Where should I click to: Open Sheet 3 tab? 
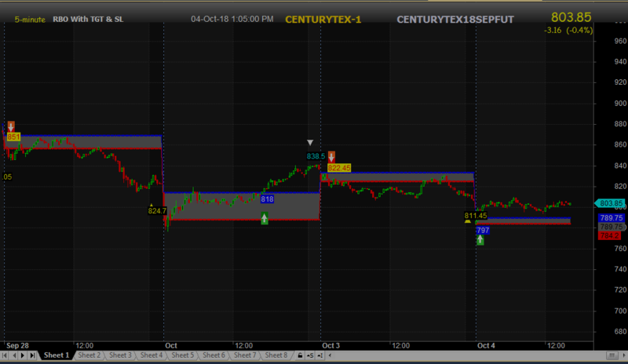pyautogui.click(x=120, y=355)
